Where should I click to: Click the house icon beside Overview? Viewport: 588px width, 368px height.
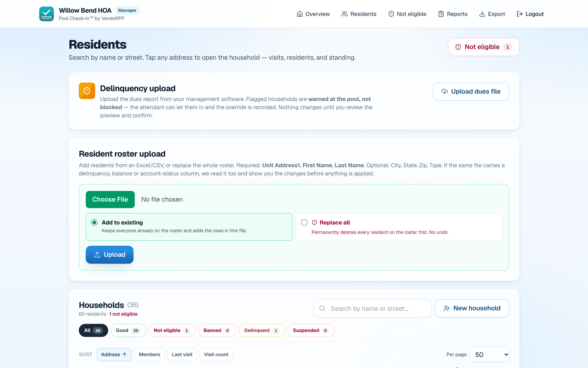tap(300, 14)
